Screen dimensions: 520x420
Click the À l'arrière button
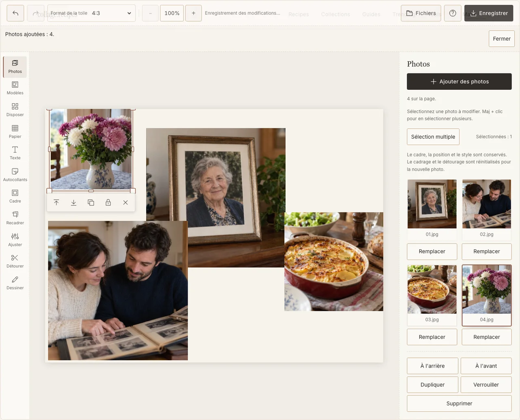pyautogui.click(x=433, y=366)
